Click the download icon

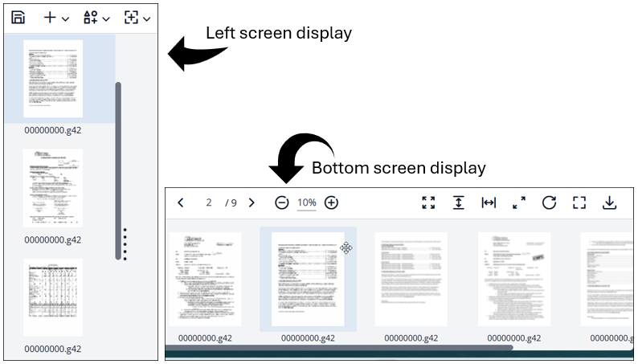point(610,202)
